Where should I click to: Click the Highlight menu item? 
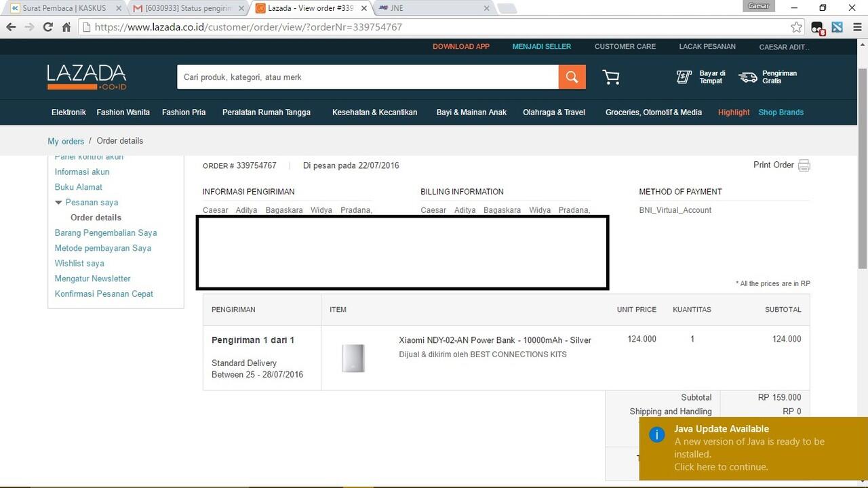click(734, 113)
